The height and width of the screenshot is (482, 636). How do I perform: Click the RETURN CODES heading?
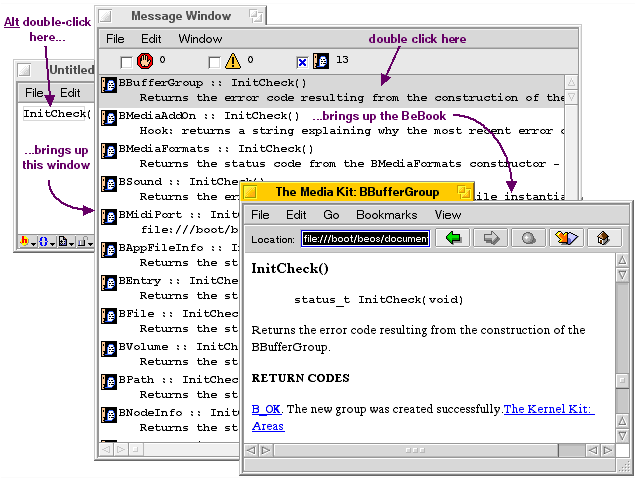tap(301, 378)
